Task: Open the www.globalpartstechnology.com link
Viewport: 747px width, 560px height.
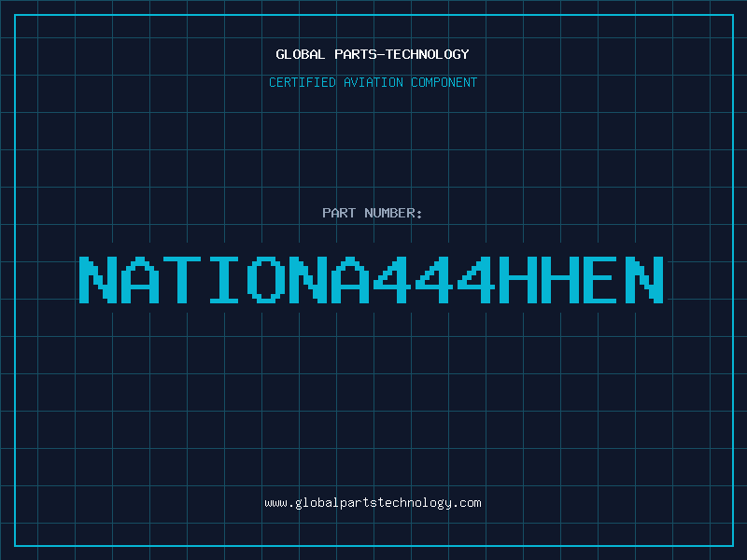Action: (x=373, y=503)
